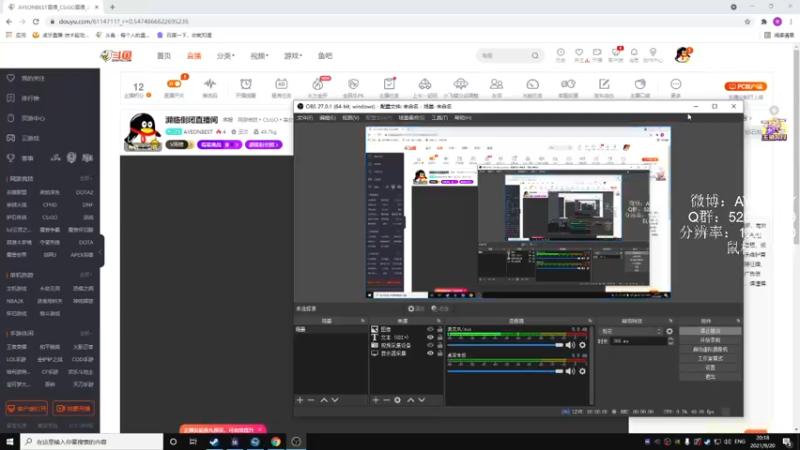The height and width of the screenshot is (450, 800).
Task: Move the scene up with the arrow
Action: (x=324, y=400)
